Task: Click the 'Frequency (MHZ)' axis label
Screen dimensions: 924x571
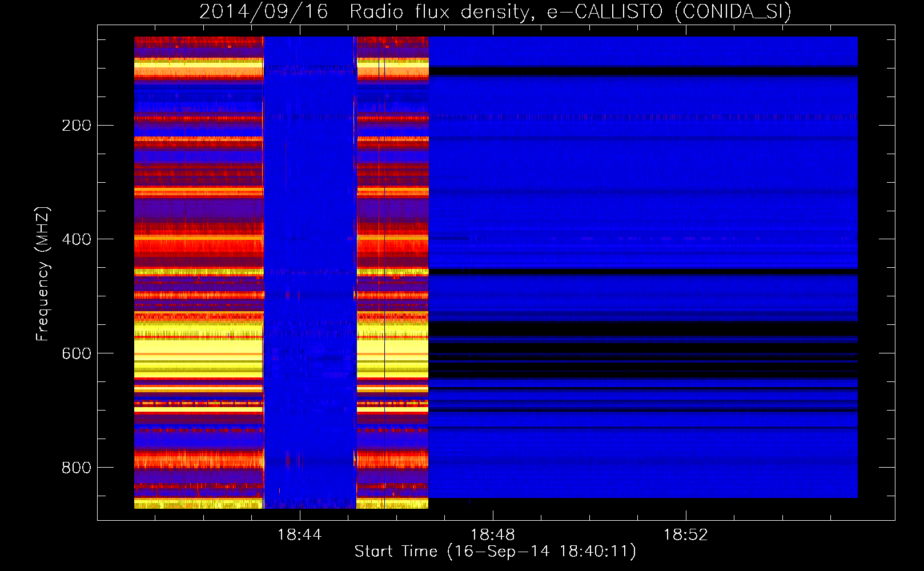Action: tap(43, 274)
